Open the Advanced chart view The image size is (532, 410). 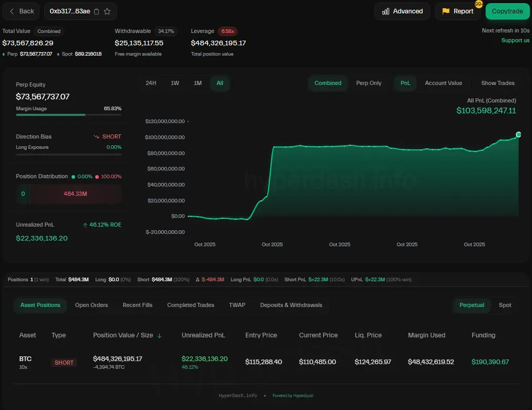[402, 11]
